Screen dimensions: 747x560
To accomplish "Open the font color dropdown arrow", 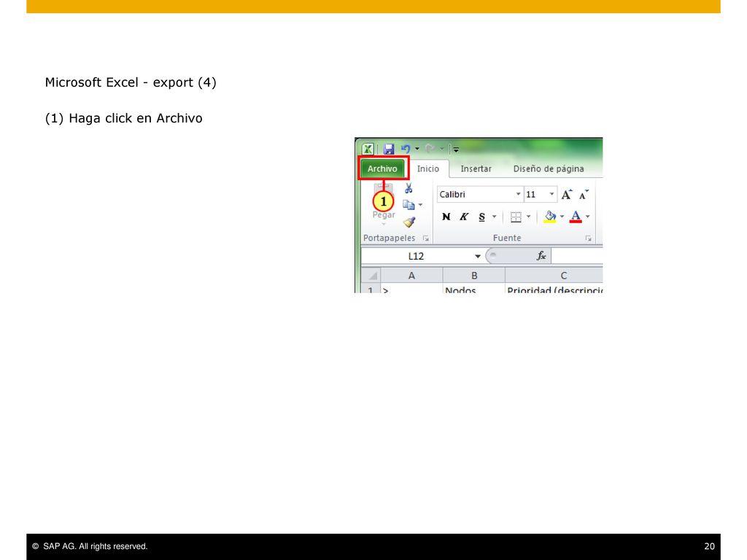I will (588, 217).
